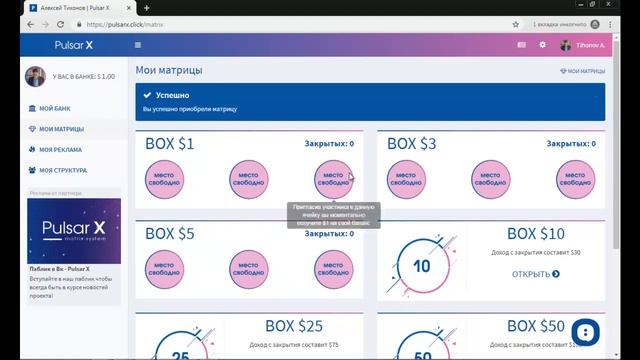This screenshot has width=640, height=360.
Task: Click the Успешно alert checkmark
Action: pyautogui.click(x=147, y=95)
